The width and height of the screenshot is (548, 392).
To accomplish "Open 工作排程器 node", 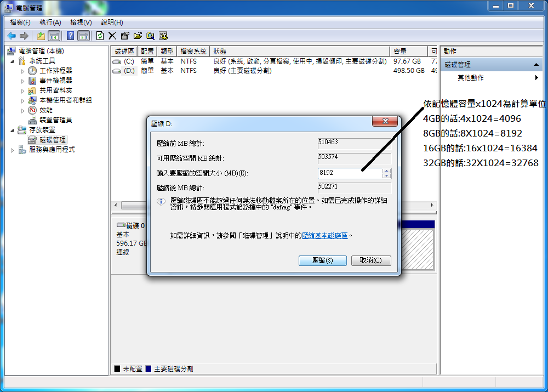I will (55, 71).
